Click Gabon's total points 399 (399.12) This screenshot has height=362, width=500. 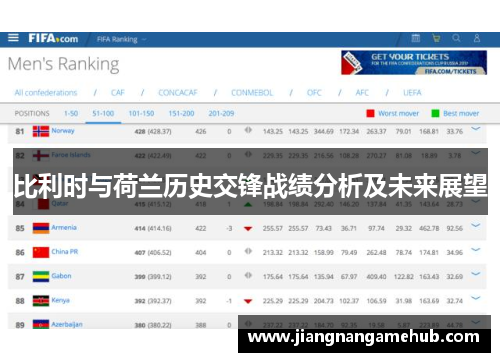click(x=153, y=277)
